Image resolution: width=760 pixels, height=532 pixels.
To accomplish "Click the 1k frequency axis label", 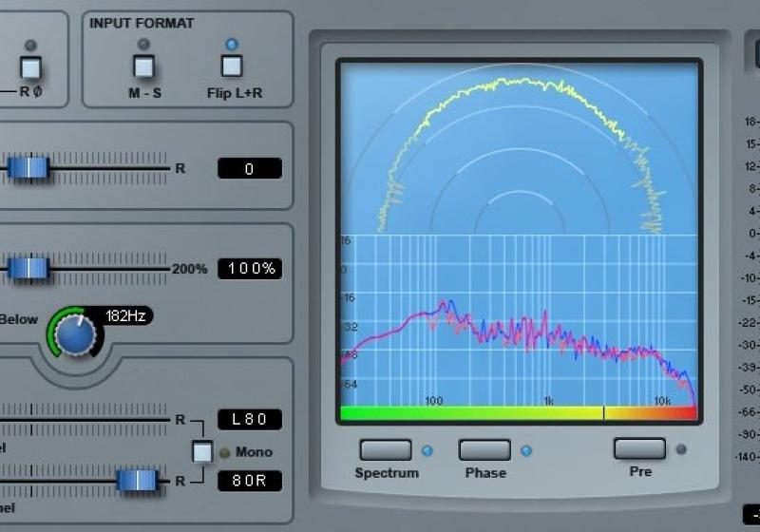I will 548,401.
